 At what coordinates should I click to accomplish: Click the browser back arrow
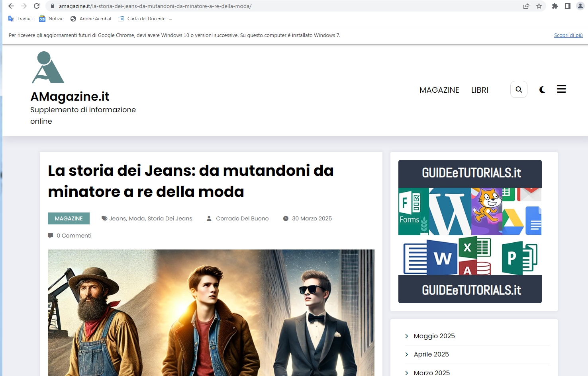pos(11,6)
